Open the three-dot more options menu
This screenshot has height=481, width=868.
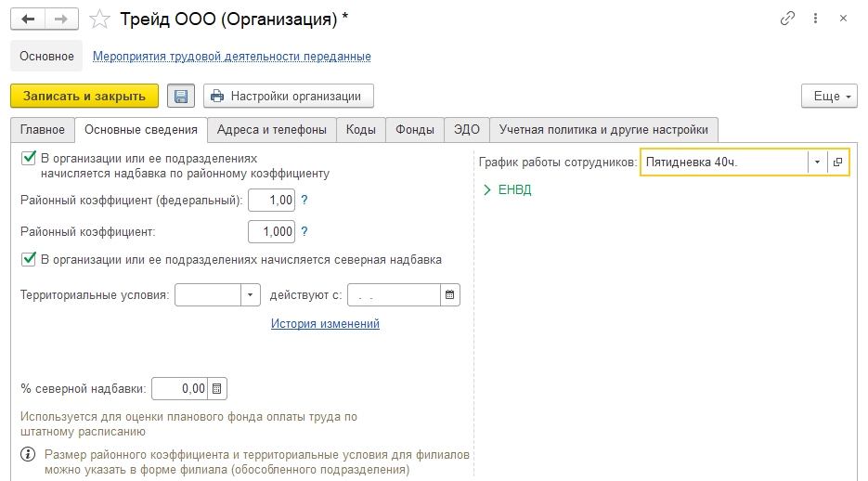(x=815, y=19)
